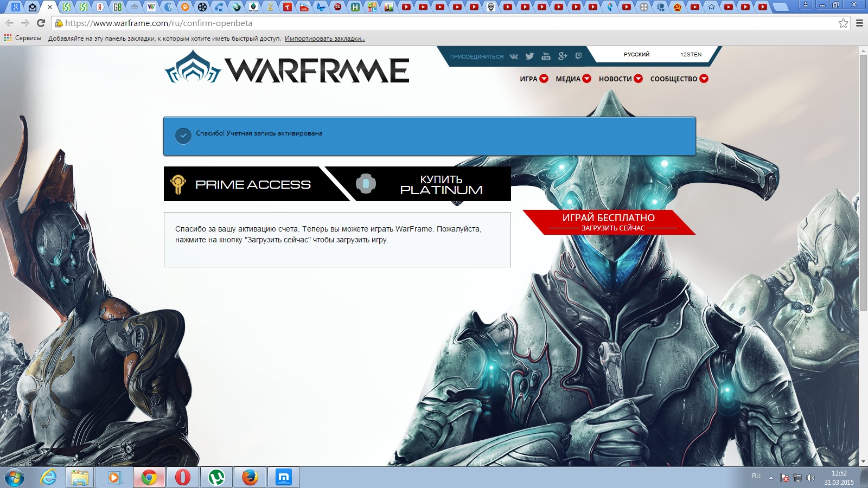Screen dimensions: 868x488
Task: Switch to the Soviet hammer and sickle tab
Action: pos(678,7)
